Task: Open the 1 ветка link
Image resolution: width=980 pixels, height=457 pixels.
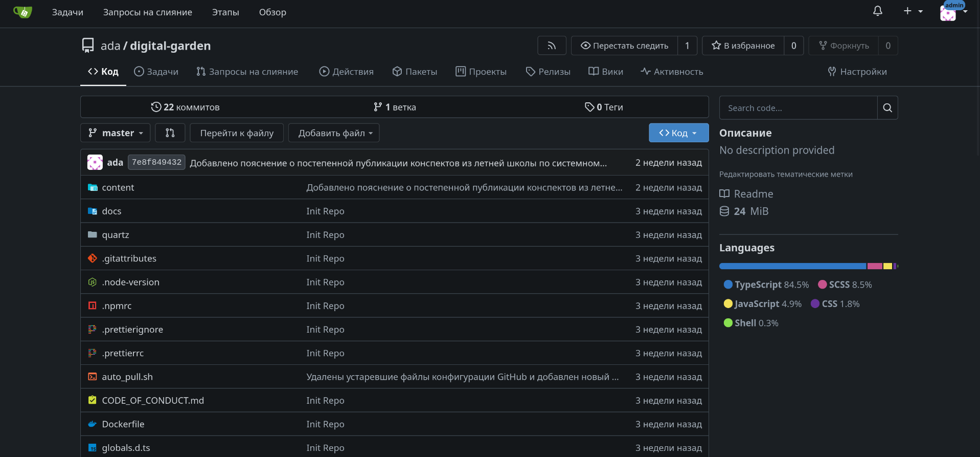Action: [x=395, y=107]
